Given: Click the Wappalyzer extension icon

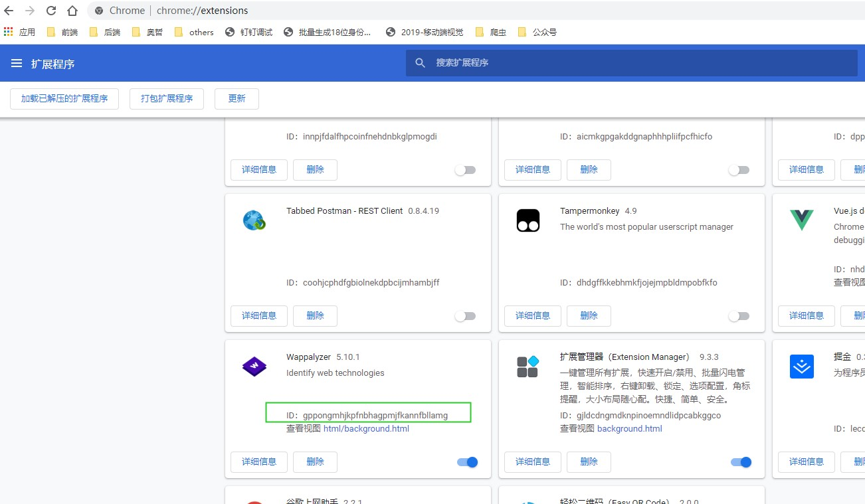Looking at the screenshot, I should [254, 366].
